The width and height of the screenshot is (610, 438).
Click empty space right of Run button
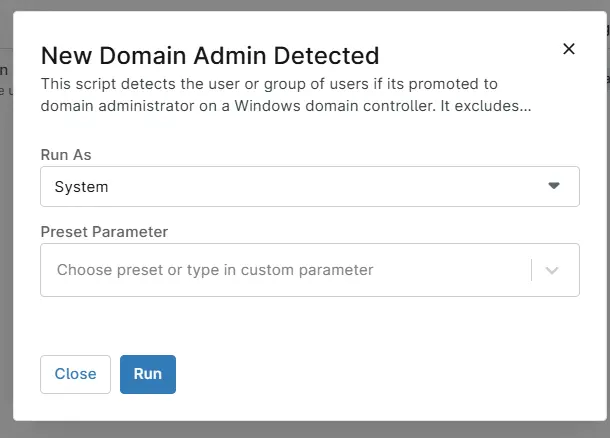(x=380, y=374)
